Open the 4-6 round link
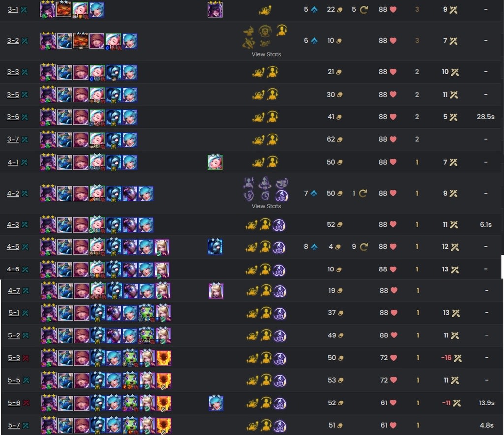The width and height of the screenshot is (504, 435). pyautogui.click(x=13, y=269)
